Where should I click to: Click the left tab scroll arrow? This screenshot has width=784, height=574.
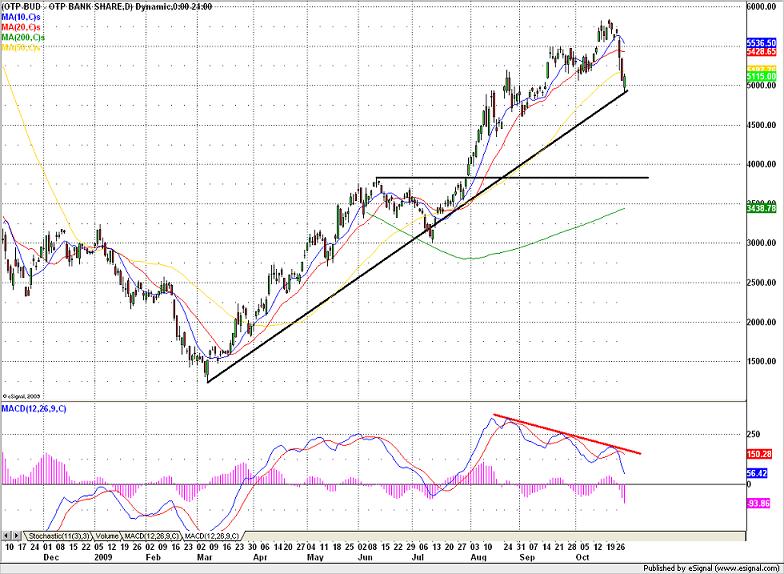pyautogui.click(x=8, y=536)
